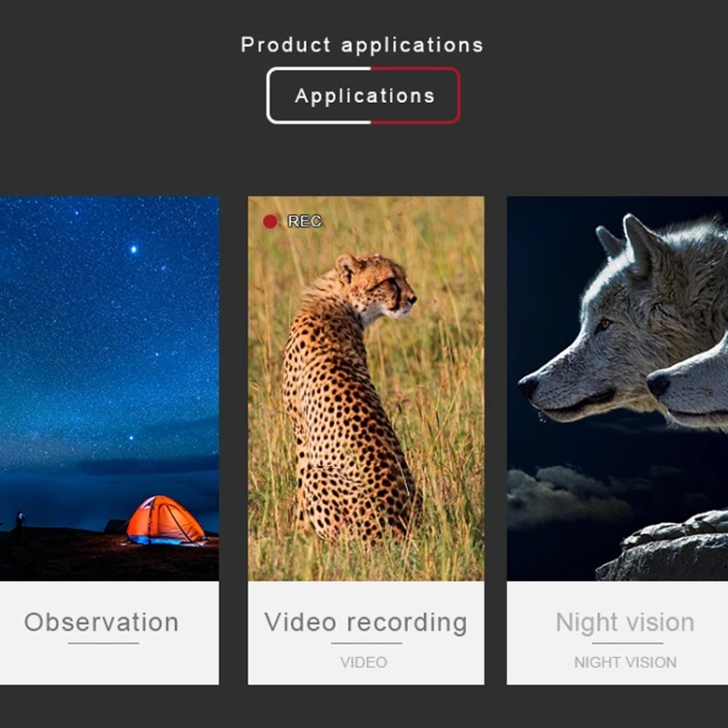Click the NIGHT VISION subtitle text
Image resolution: width=728 pixels, height=728 pixels.
pos(624,662)
